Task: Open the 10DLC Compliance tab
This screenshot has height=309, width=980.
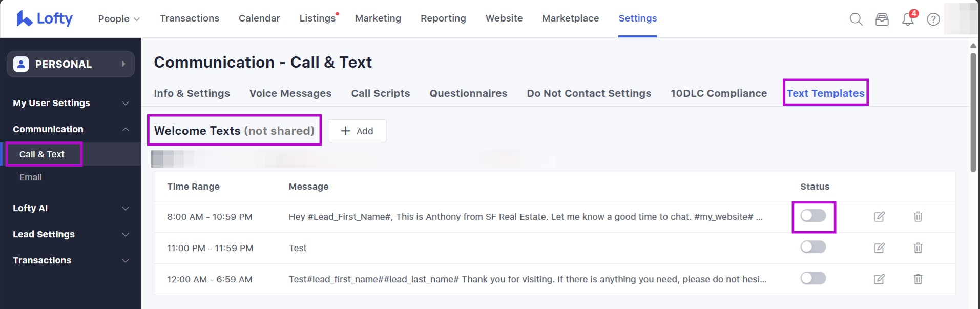Action: point(718,93)
